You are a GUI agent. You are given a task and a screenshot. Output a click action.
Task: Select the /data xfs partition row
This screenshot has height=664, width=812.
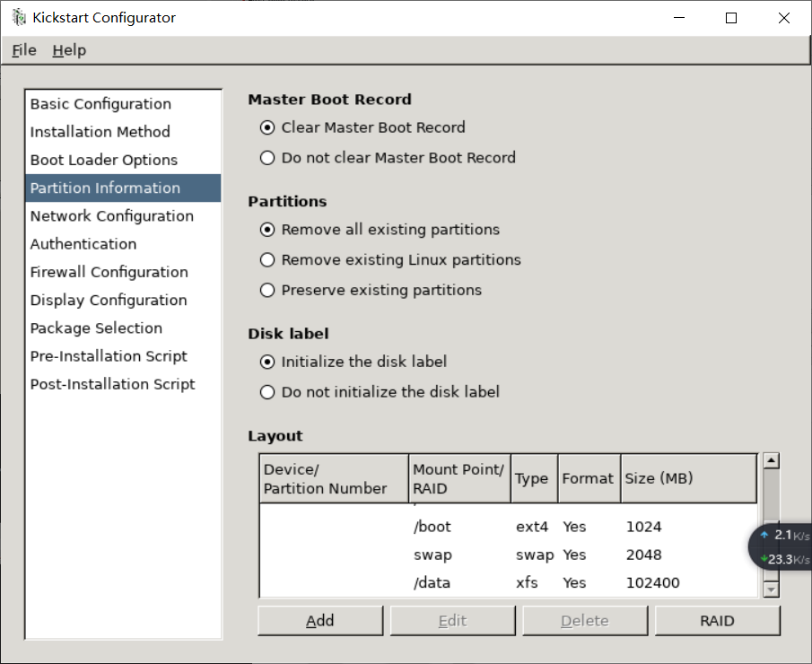coord(507,583)
